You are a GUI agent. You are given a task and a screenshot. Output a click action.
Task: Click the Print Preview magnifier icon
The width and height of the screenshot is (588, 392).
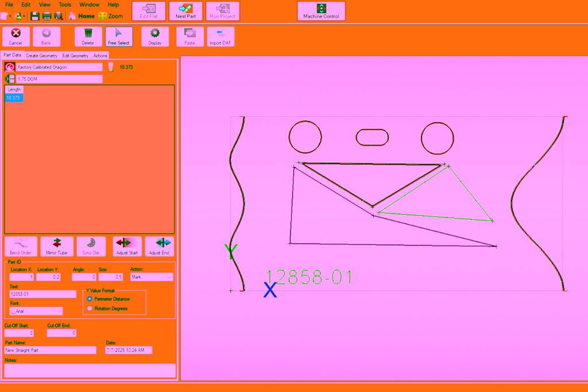click(x=59, y=16)
